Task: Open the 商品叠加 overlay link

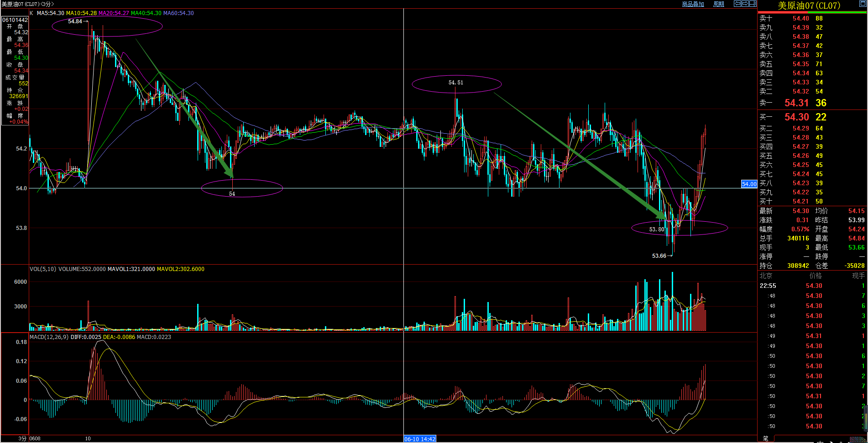Action: (693, 4)
